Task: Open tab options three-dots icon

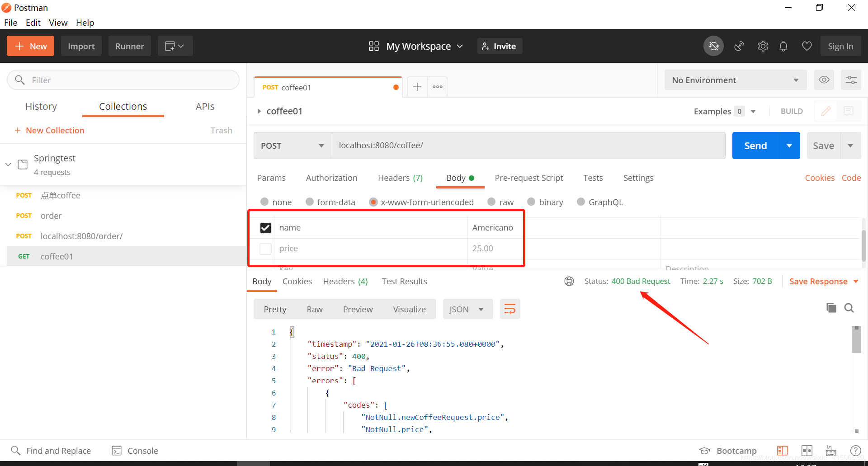Action: pyautogui.click(x=438, y=87)
